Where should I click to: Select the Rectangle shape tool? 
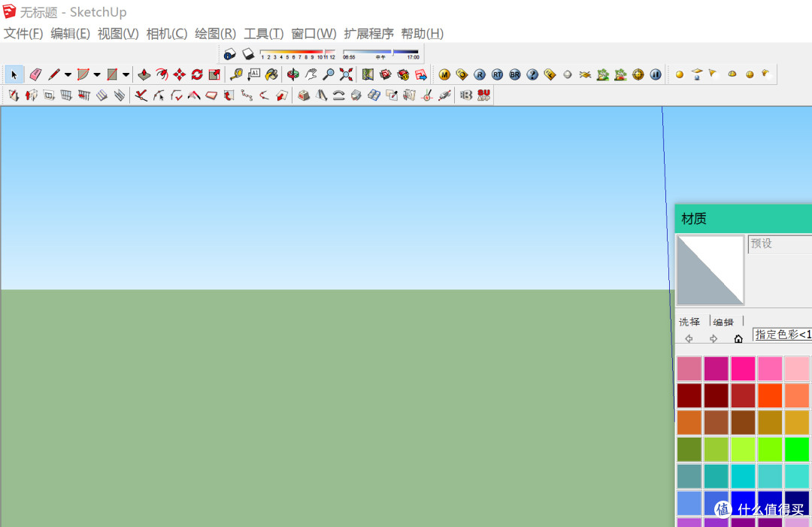click(112, 74)
